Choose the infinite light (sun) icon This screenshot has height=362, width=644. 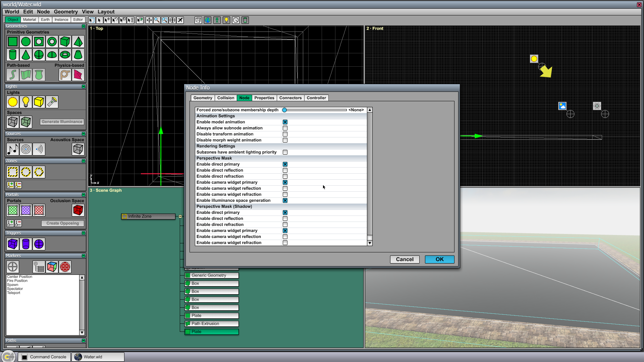[13, 102]
